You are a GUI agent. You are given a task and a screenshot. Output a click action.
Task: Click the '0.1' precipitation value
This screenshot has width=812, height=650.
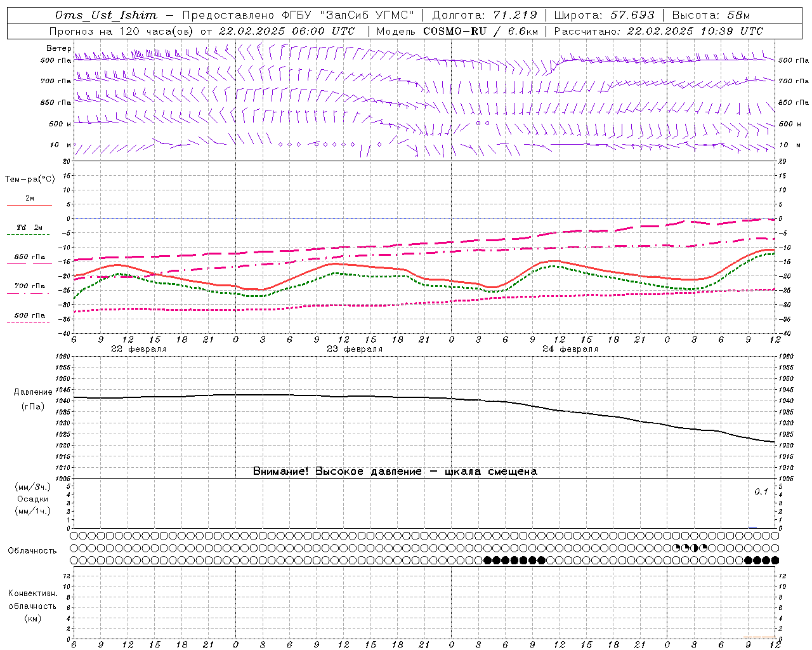[761, 491]
